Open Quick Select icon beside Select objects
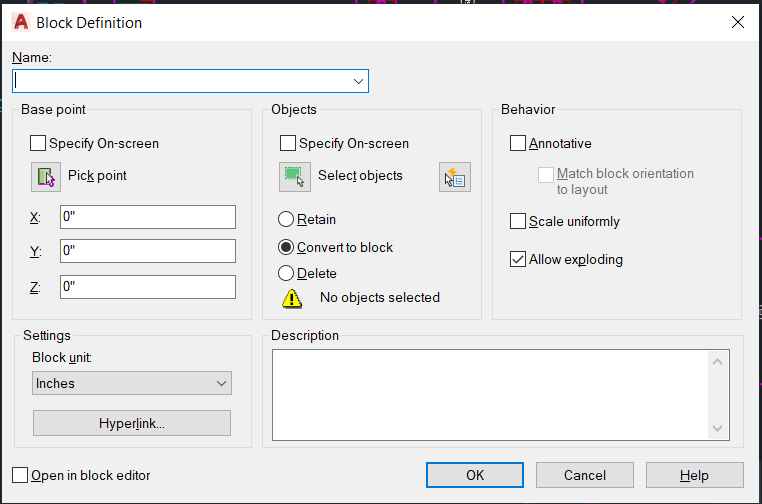This screenshot has height=504, width=762. (x=455, y=177)
